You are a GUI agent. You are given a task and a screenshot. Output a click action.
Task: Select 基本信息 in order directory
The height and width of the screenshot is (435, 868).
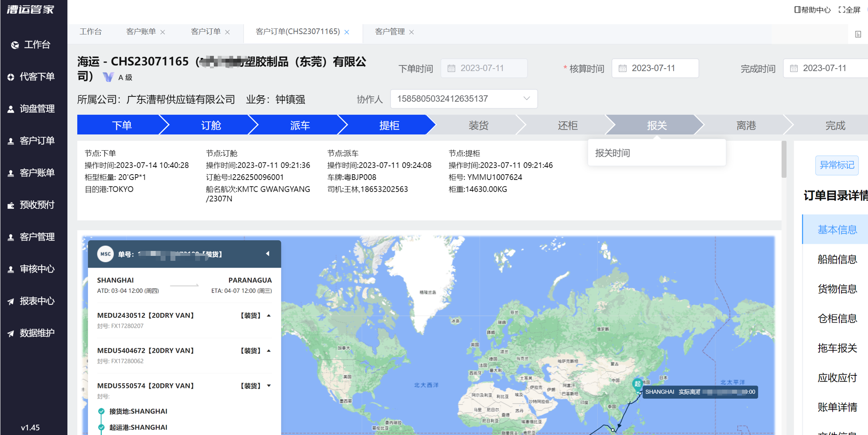[837, 230]
